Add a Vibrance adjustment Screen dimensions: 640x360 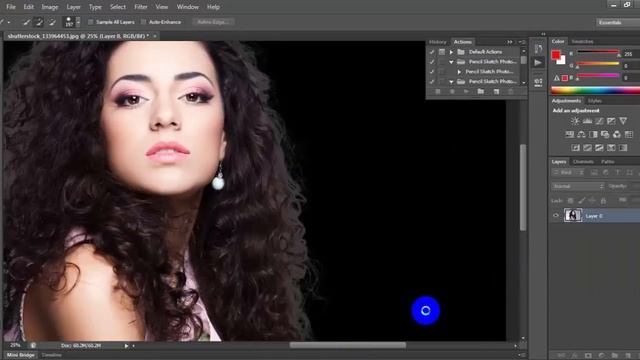[623, 121]
